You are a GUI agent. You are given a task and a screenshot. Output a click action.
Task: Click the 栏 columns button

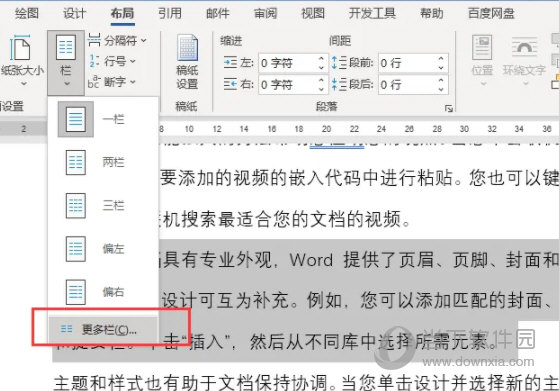point(66,62)
